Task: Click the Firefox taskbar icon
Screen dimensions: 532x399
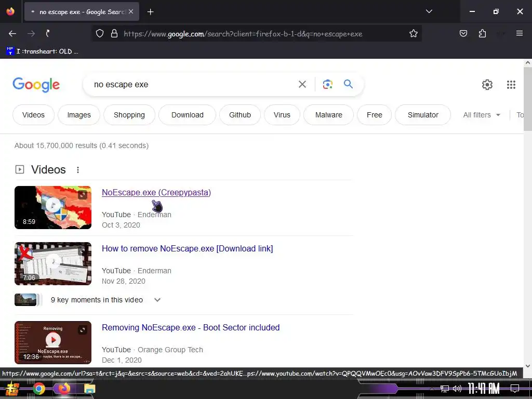Action: [64, 389]
